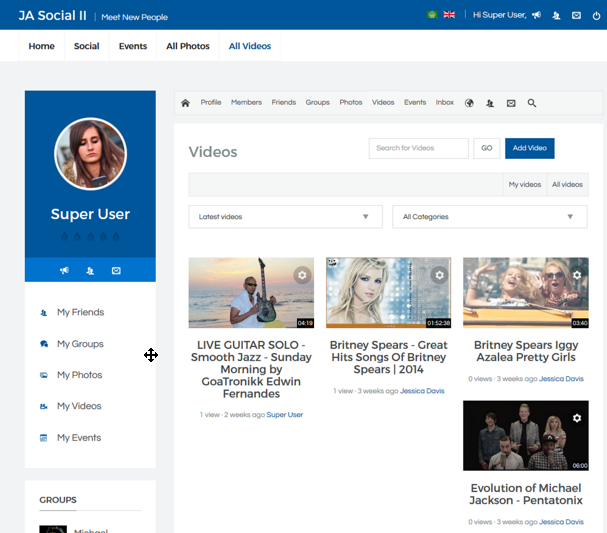Expand the All Categories dropdown
The height and width of the screenshot is (533, 607).
[490, 217]
